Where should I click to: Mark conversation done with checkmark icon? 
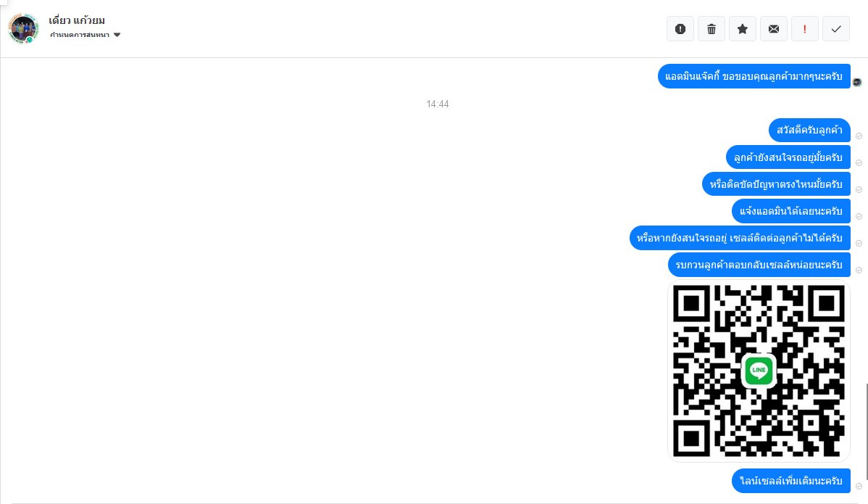coord(836,29)
